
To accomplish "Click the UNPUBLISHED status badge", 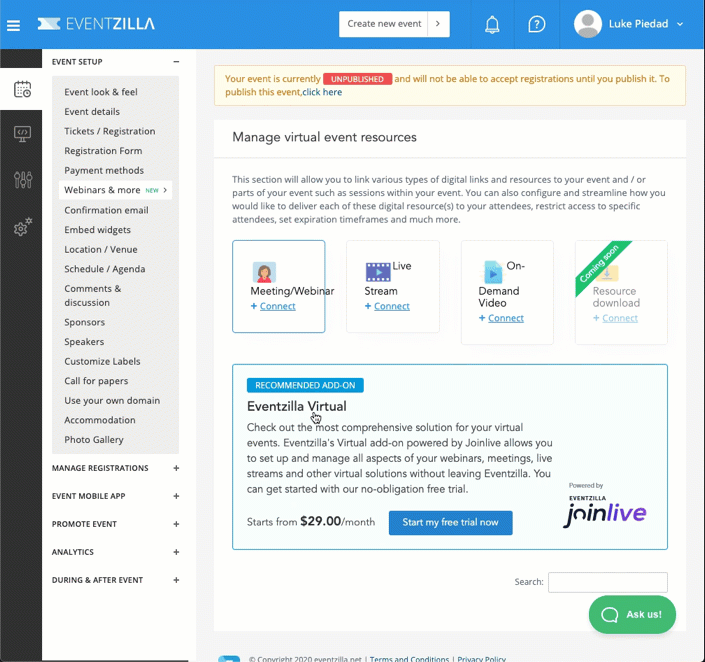I will coord(357,79).
